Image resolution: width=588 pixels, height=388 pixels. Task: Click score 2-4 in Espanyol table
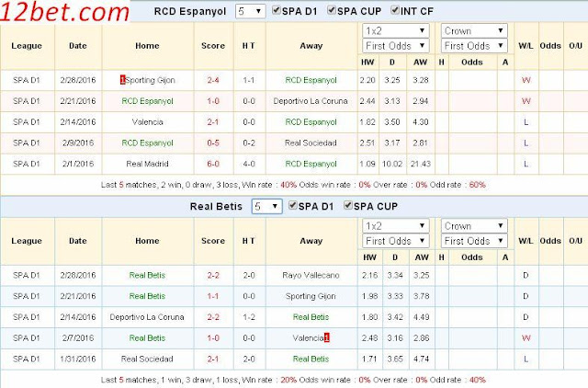pyautogui.click(x=213, y=80)
